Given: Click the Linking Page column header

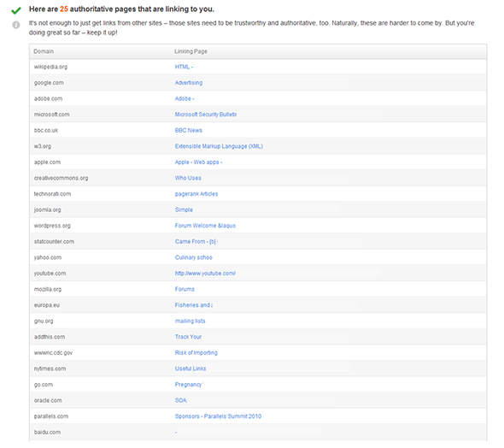Looking at the screenshot, I should [x=191, y=51].
